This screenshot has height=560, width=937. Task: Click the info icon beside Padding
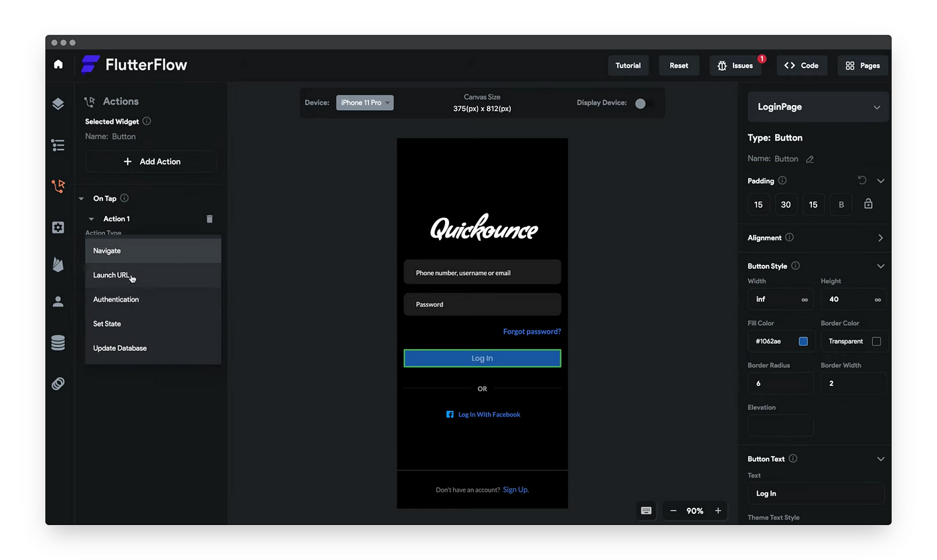[782, 181]
